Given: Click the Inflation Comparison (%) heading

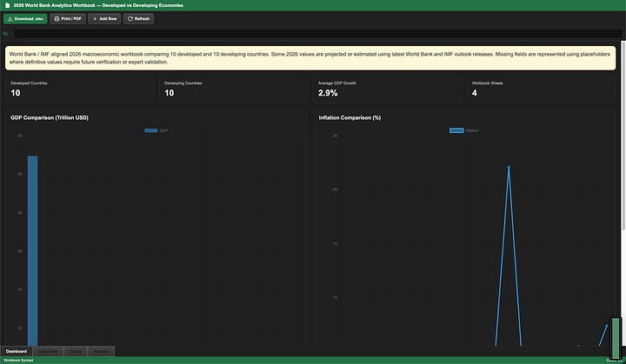Looking at the screenshot, I should coord(350,118).
